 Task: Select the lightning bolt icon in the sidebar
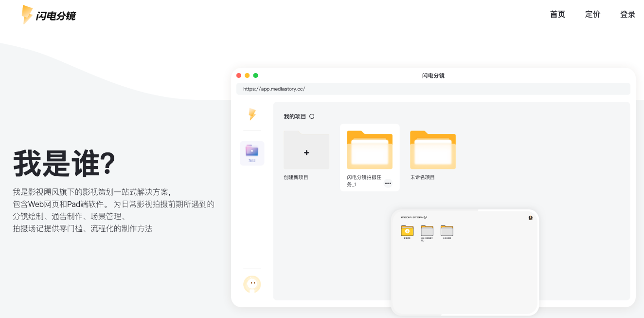(251, 115)
